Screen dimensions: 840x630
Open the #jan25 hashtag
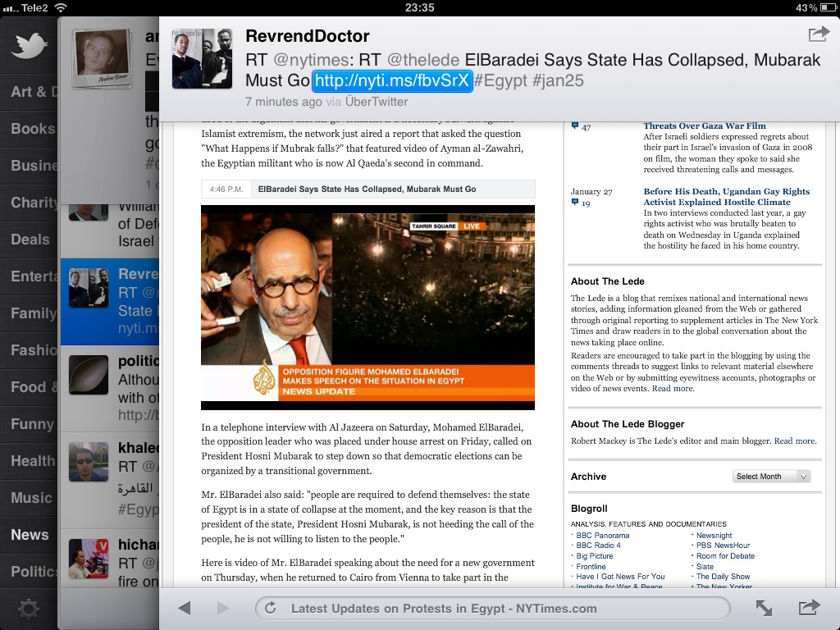point(558,81)
